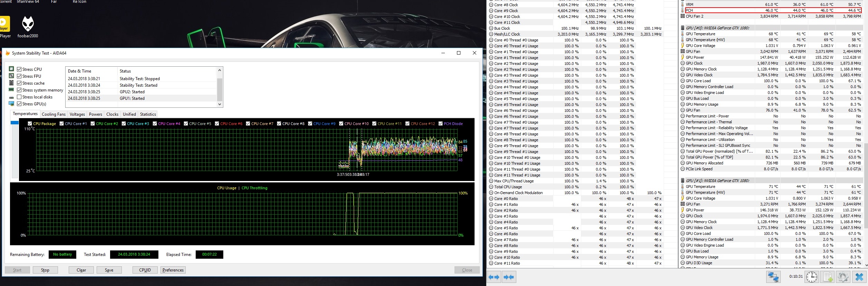868x286 pixels.
Task: Open HWiNFO sensor settings gear icon
Action: [x=843, y=277]
